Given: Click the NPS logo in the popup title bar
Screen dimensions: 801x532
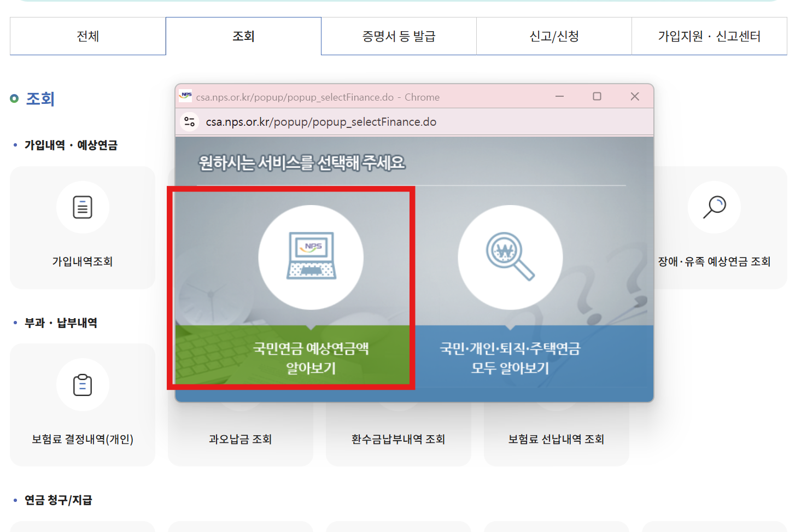Looking at the screenshot, I should coord(186,96).
